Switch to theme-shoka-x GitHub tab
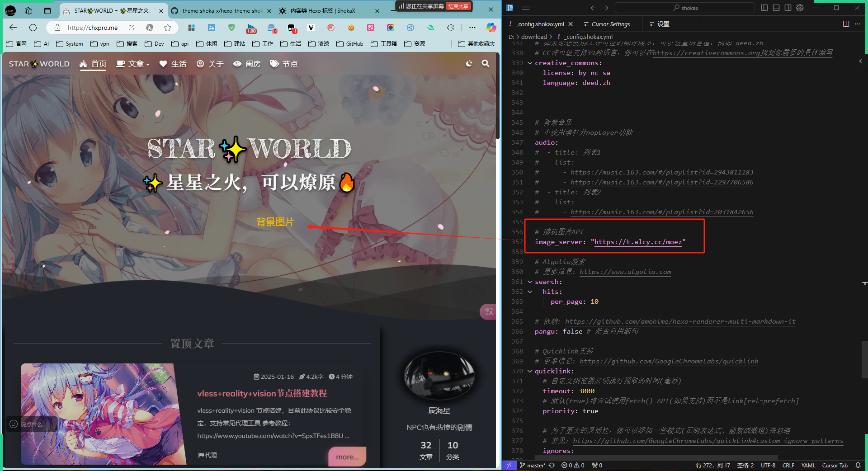Screen dimensions: 868x471 tap(222, 11)
